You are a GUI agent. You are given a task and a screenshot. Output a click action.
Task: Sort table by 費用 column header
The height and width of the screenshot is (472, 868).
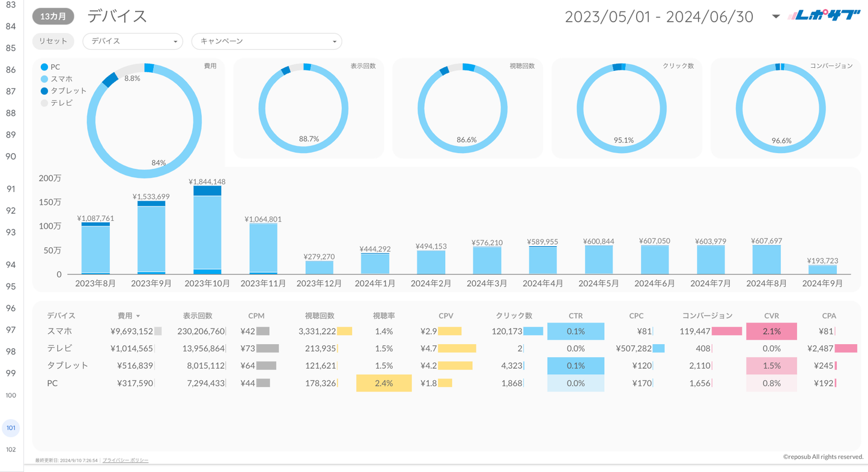(129, 315)
